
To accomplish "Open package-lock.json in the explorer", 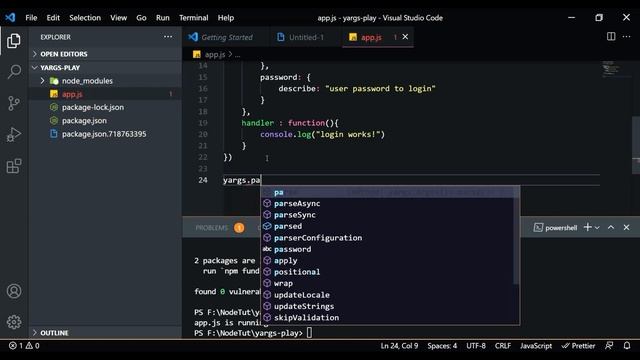I will tap(105, 107).
